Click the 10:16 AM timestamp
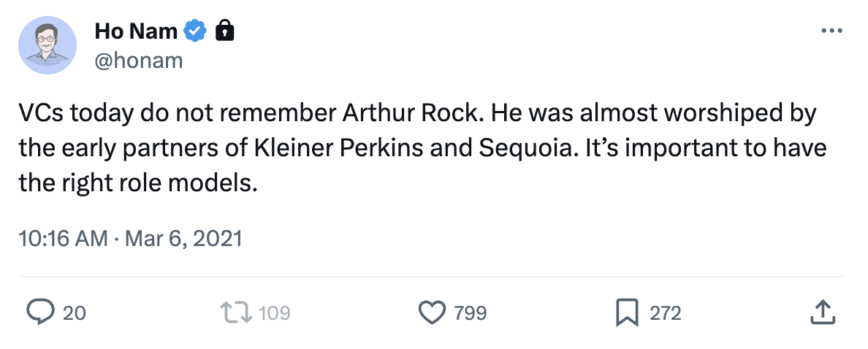This screenshot has height=349, width=868. tap(63, 238)
